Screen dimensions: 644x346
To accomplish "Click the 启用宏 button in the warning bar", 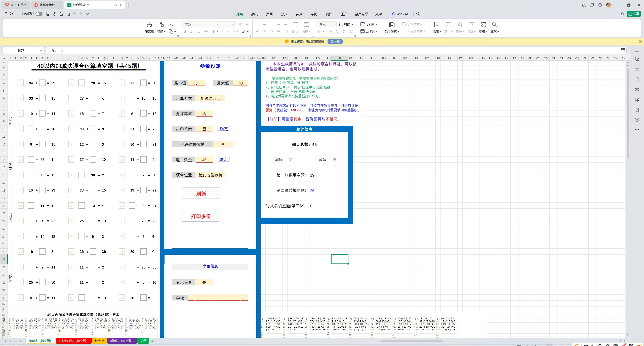I will (x=335, y=41).
